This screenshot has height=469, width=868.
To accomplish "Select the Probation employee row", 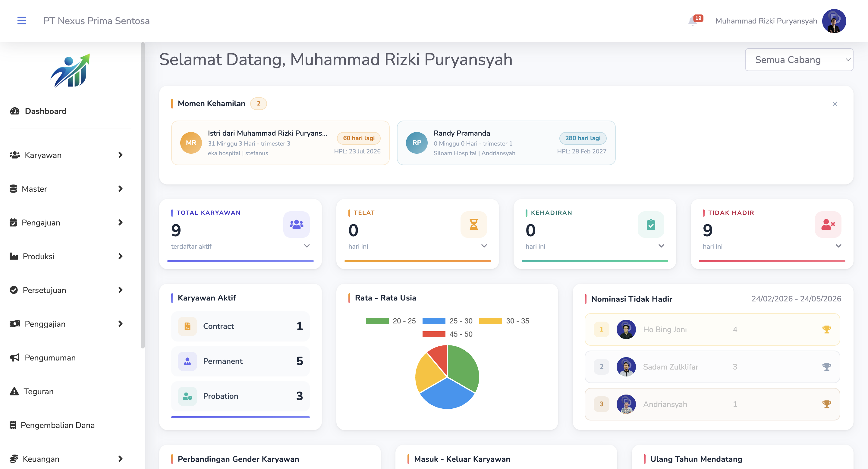I will [x=240, y=396].
